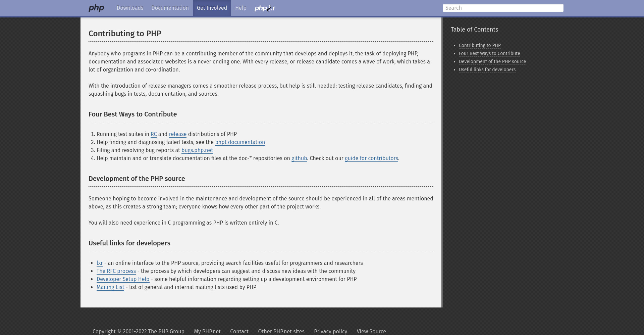Open the Contact footer link

point(239,332)
